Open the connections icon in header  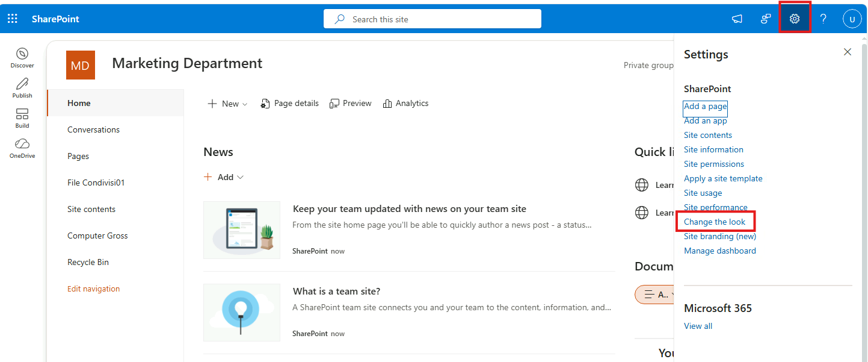[x=766, y=19]
